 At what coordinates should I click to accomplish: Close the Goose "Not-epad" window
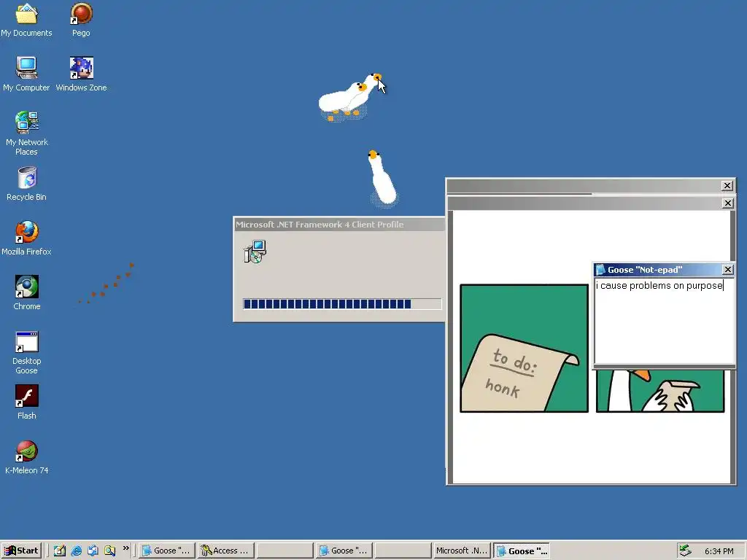point(727,270)
